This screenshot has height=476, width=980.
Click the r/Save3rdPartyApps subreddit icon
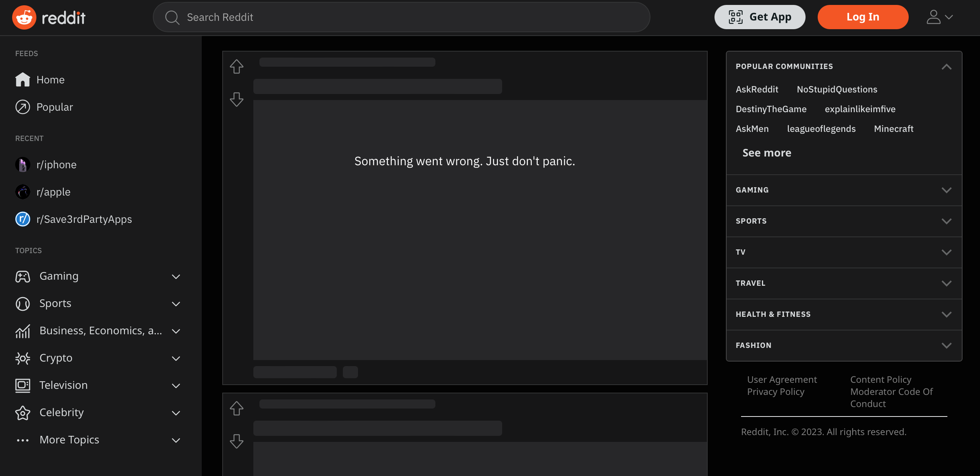click(22, 219)
